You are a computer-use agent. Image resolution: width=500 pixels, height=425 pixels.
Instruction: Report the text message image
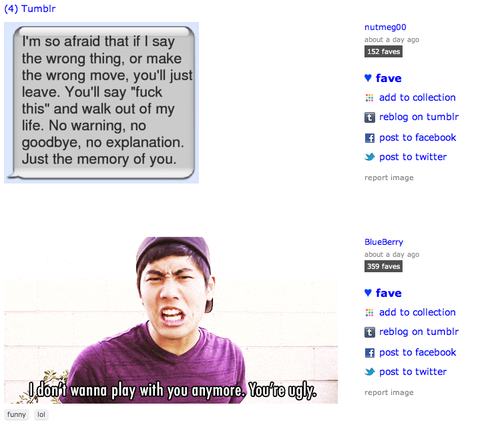pyautogui.click(x=389, y=178)
